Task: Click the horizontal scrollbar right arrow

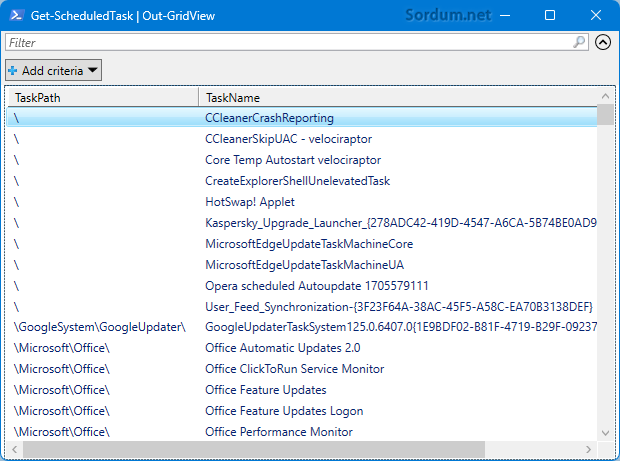Action: [x=589, y=449]
